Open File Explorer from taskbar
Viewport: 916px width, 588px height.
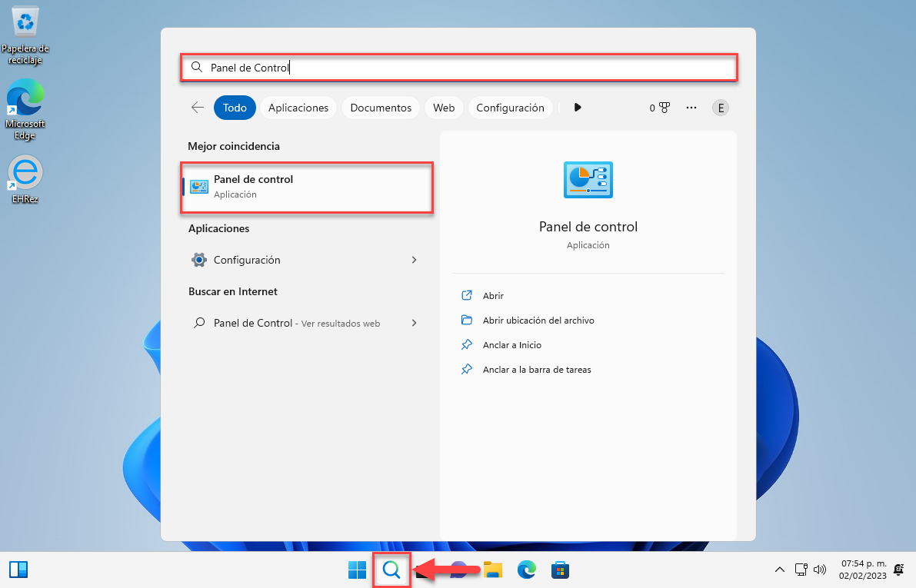pos(493,570)
